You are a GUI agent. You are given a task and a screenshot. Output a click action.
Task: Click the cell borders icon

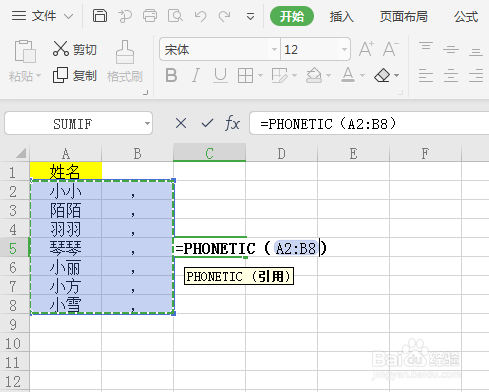[x=245, y=76]
